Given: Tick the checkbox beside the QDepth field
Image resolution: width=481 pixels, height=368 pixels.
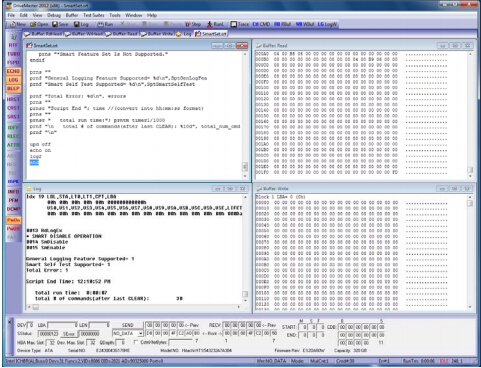Looking at the screenshot, I should pos(136,342).
